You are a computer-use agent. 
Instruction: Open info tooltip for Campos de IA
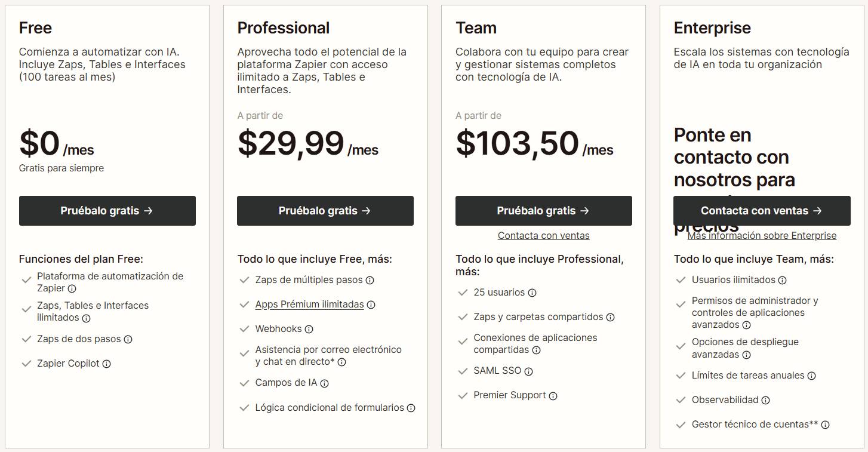325,383
